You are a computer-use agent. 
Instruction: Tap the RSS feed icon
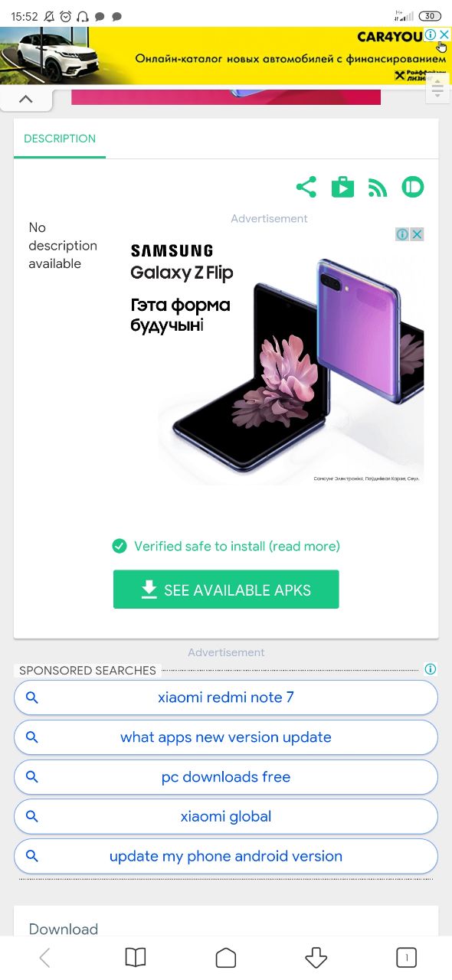(x=378, y=188)
